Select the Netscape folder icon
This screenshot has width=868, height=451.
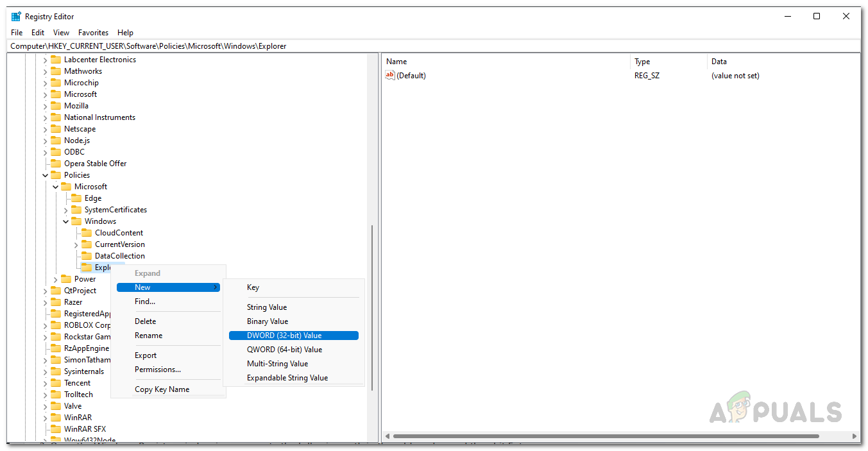coord(56,129)
